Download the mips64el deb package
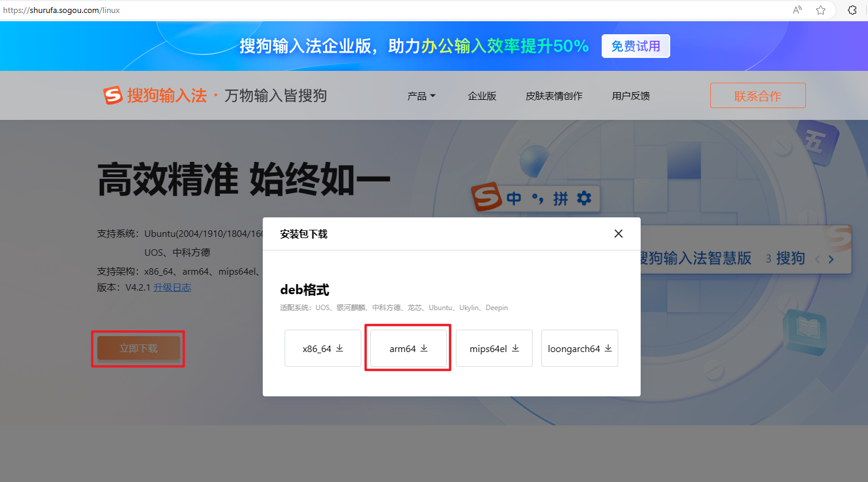Image resolution: width=868 pixels, height=482 pixels. click(494, 349)
